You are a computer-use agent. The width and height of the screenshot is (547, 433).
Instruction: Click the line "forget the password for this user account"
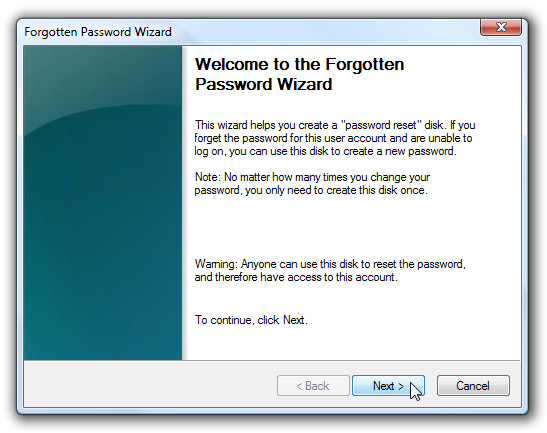click(333, 138)
